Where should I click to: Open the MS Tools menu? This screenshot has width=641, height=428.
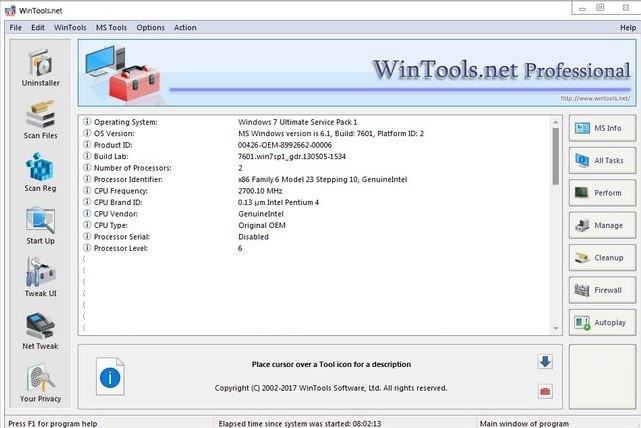(x=111, y=27)
